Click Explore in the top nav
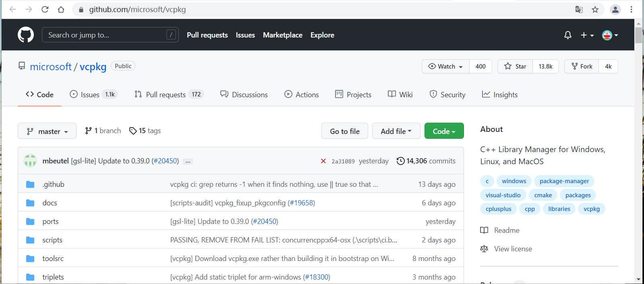Viewport: 644px width, 284px height. [x=322, y=35]
